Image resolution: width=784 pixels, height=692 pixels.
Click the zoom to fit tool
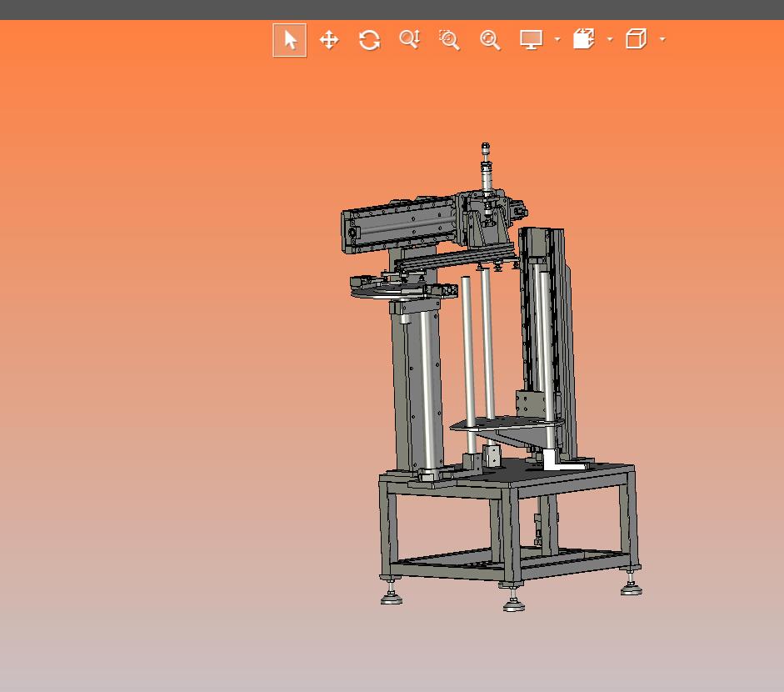490,40
